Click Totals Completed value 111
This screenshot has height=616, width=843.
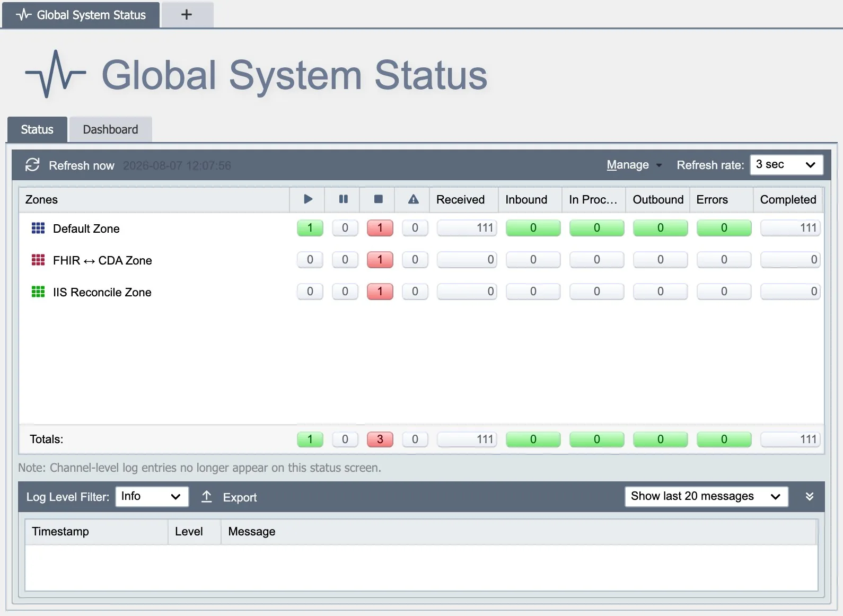coord(791,439)
